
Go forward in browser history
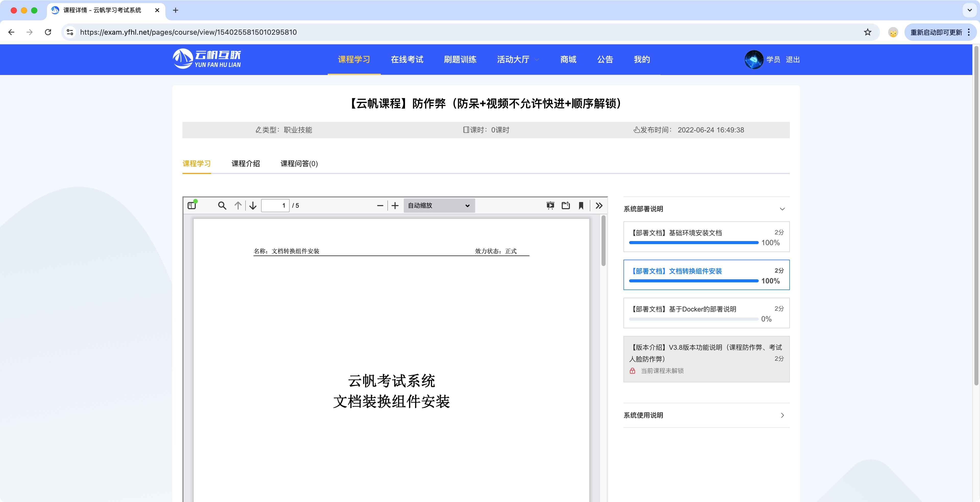(x=30, y=32)
